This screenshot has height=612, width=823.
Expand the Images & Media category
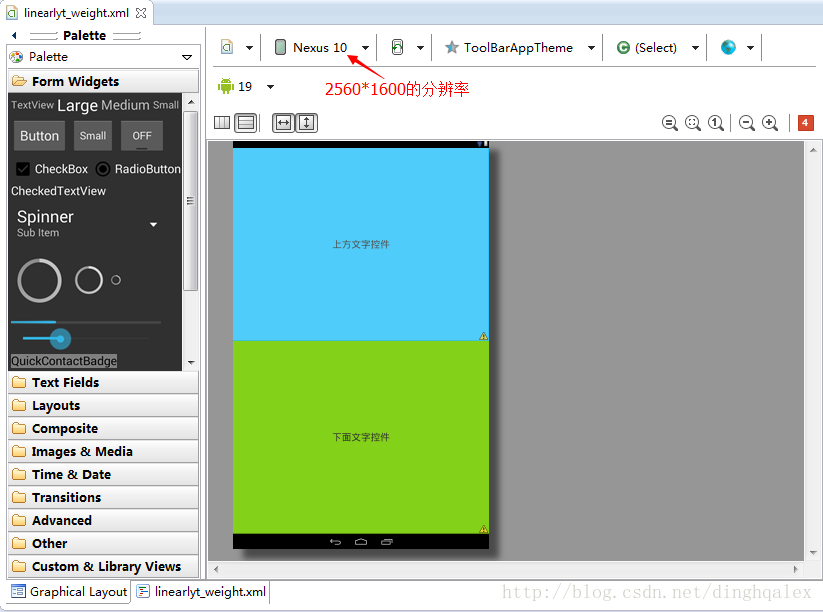103,452
